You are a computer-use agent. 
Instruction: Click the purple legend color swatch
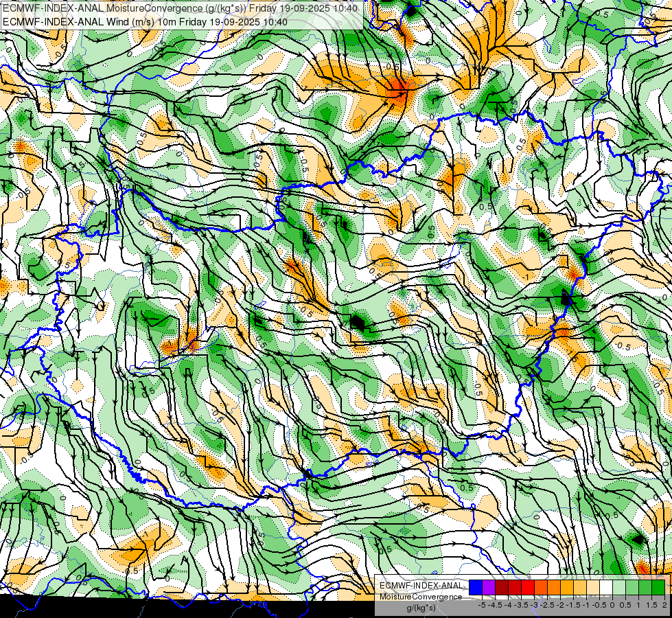(489, 588)
